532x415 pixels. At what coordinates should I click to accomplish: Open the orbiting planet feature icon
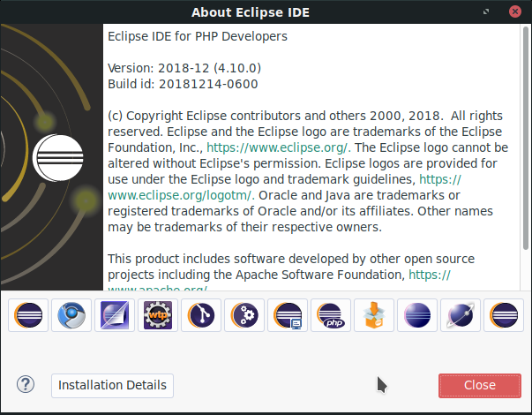click(x=461, y=315)
